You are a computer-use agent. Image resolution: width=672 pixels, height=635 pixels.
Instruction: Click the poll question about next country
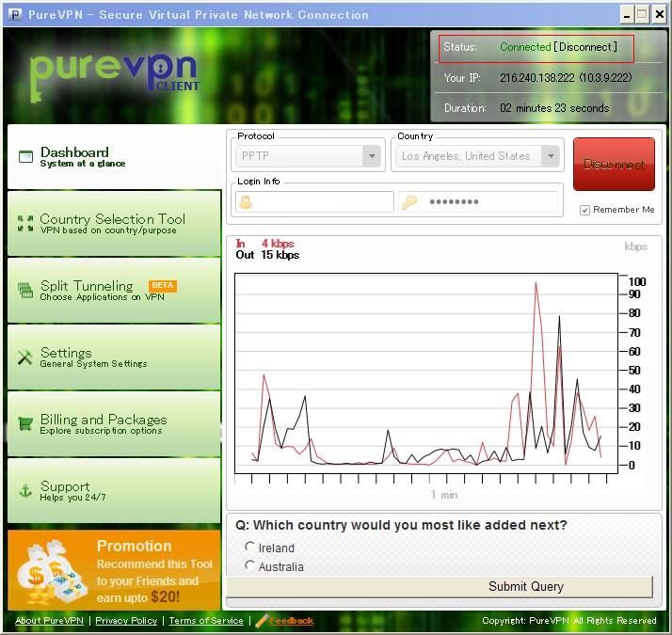[x=401, y=525]
